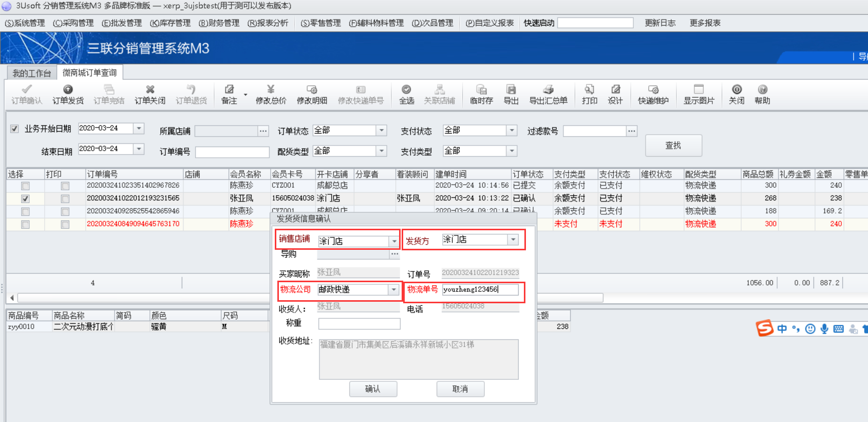This screenshot has width=868, height=422.
Task: Open the 备注 note tool
Action: [229, 95]
